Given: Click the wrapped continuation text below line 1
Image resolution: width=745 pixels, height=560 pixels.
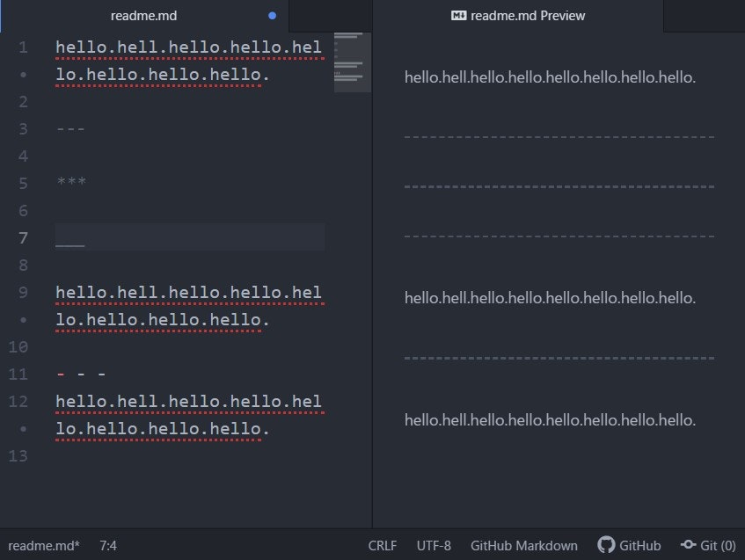Looking at the screenshot, I should (x=163, y=75).
